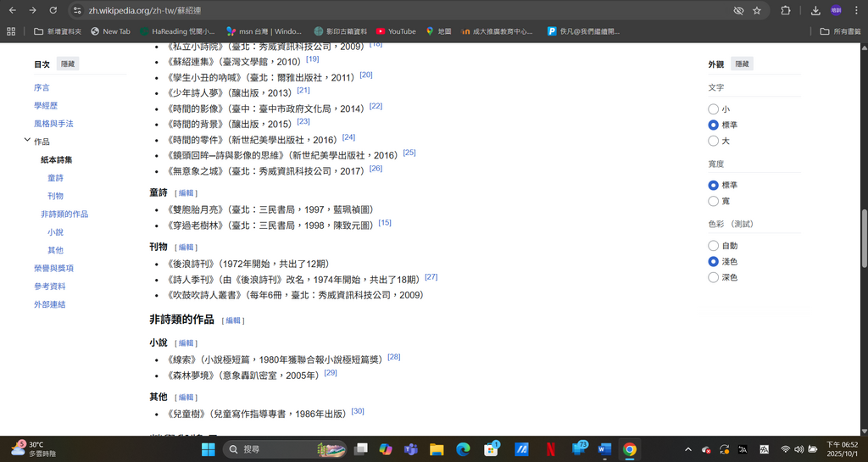Image resolution: width=868 pixels, height=462 pixels.
Task: Click the Windows Start button
Action: point(208,449)
